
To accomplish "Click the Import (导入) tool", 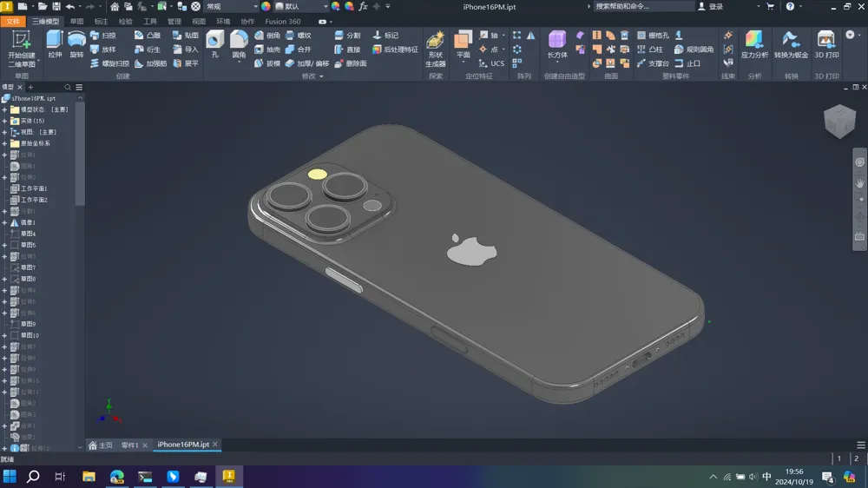I will pyautogui.click(x=186, y=49).
